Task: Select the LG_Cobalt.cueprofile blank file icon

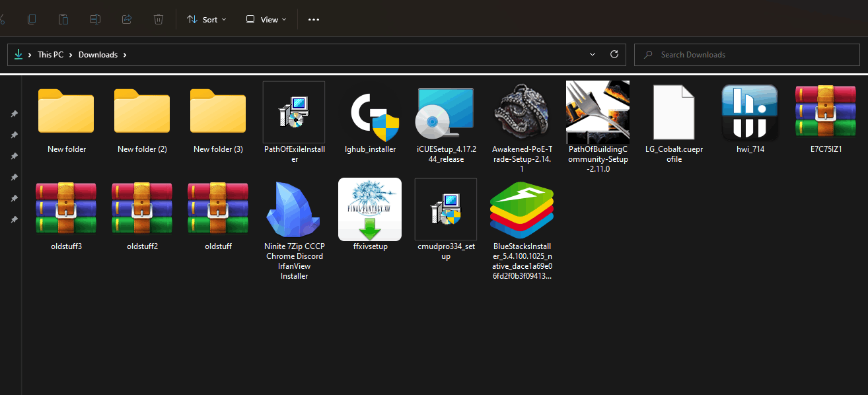Action: [674, 112]
